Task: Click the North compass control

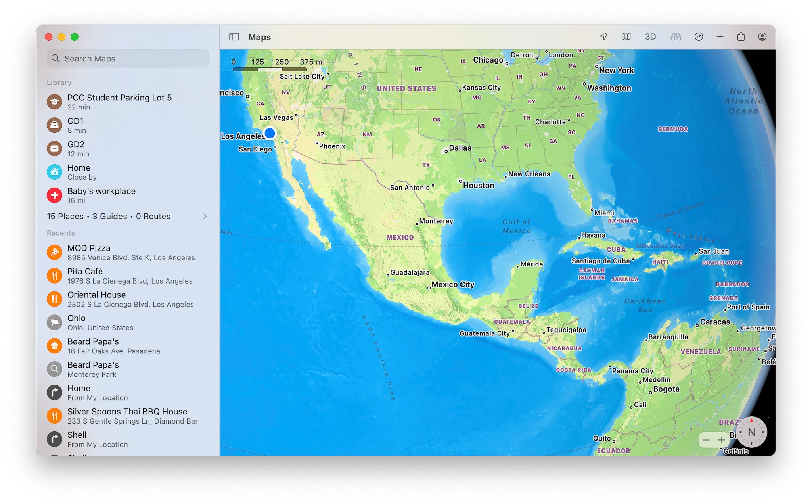Action: coord(751,432)
